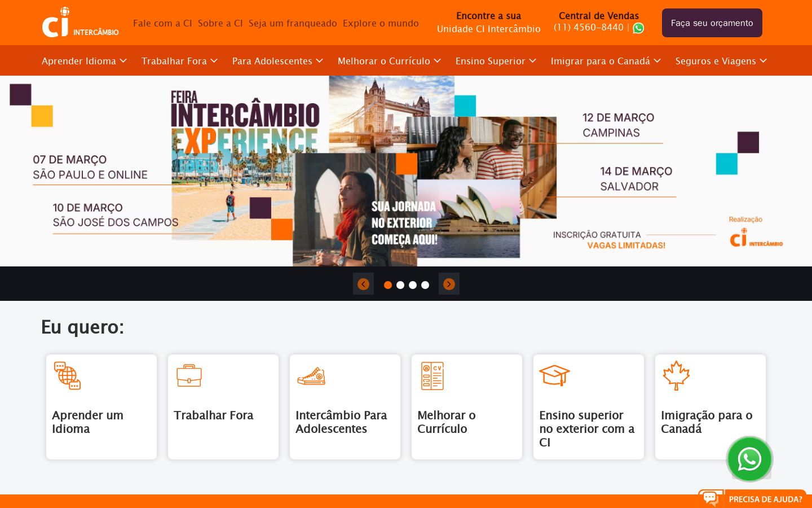Expand the Seguros e Viagens menu chevron
This screenshot has height=508, width=812.
point(764,61)
